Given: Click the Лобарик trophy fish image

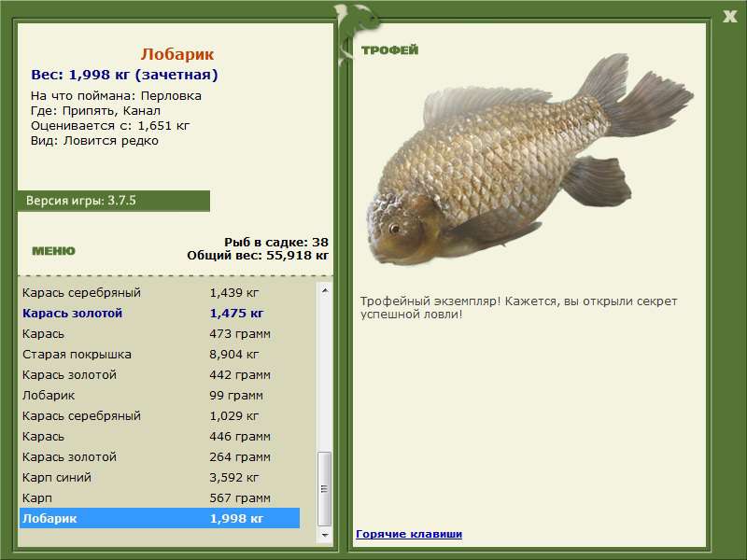Looking at the screenshot, I should click(x=529, y=160).
